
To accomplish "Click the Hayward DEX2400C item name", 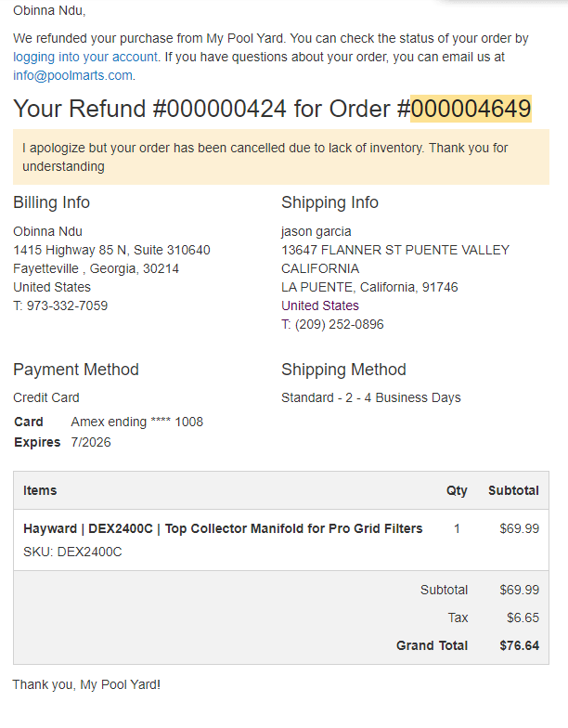I will coord(223,528).
